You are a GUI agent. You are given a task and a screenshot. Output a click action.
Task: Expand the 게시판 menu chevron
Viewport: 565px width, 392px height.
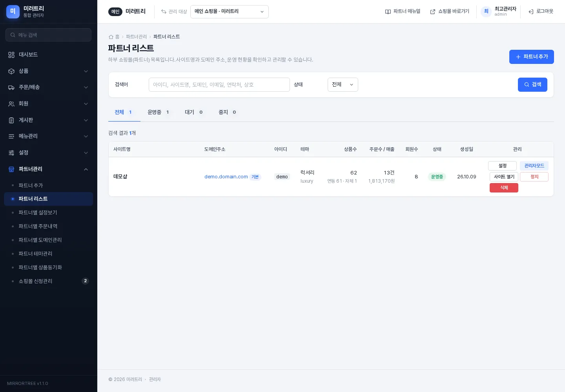(x=86, y=120)
